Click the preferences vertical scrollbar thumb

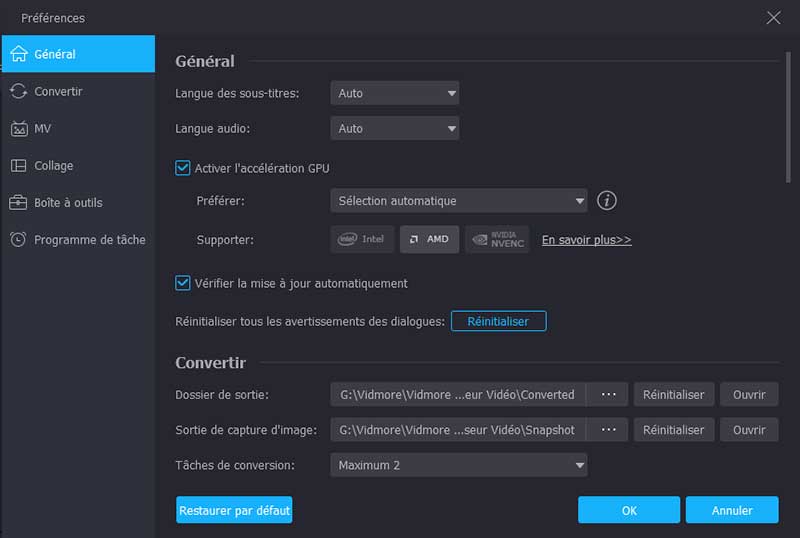(x=788, y=116)
